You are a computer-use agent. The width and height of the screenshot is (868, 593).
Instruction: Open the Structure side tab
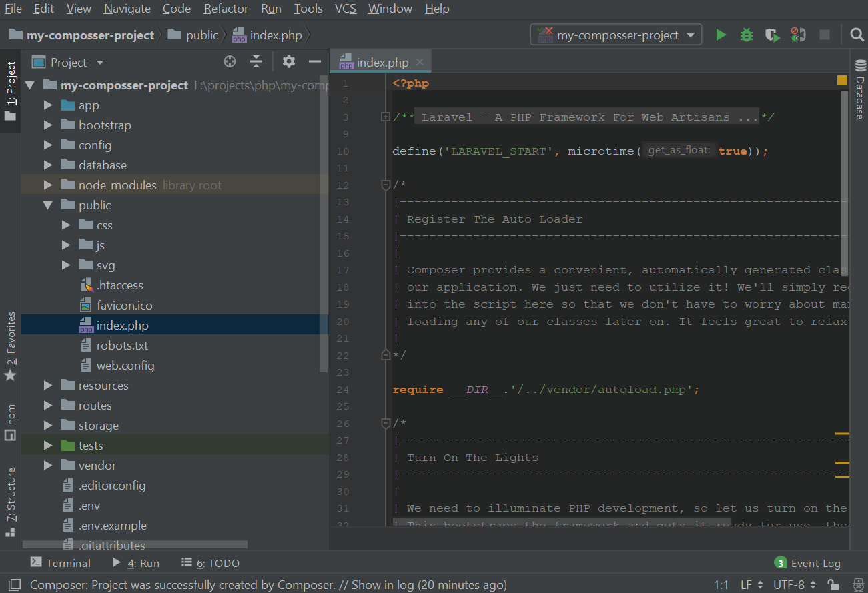coord(10,502)
